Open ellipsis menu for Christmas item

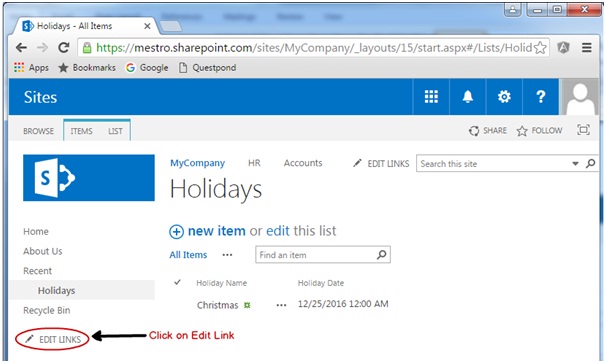(281, 305)
